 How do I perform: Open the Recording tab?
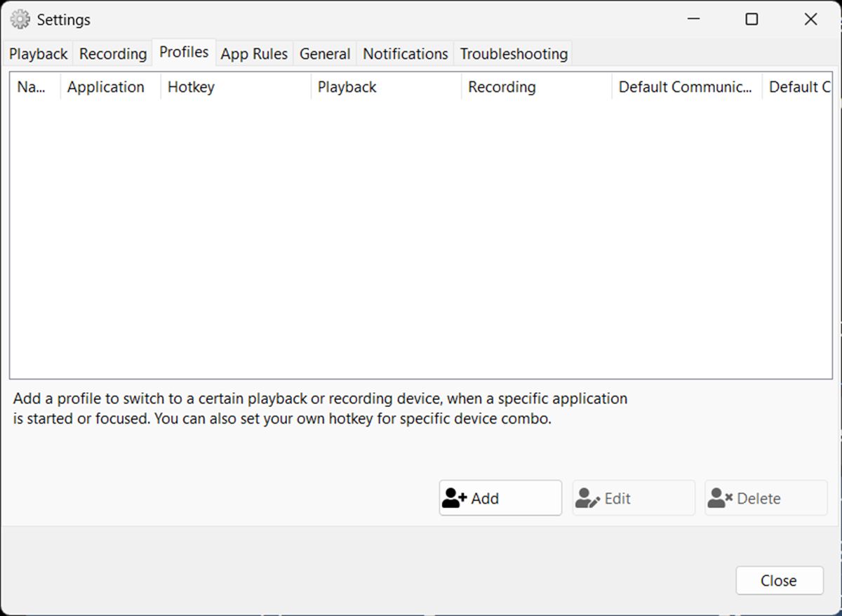[x=113, y=54]
